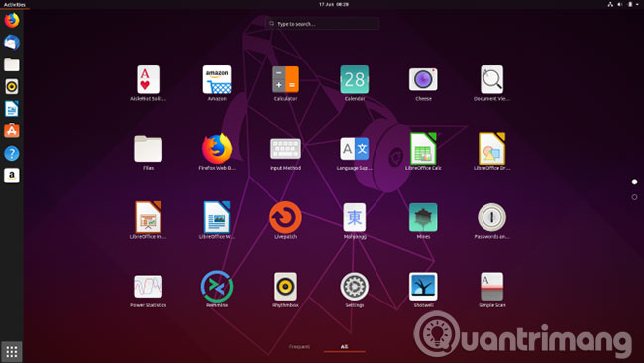
Task: Go to the first app page indicator
Action: pyautogui.click(x=634, y=181)
